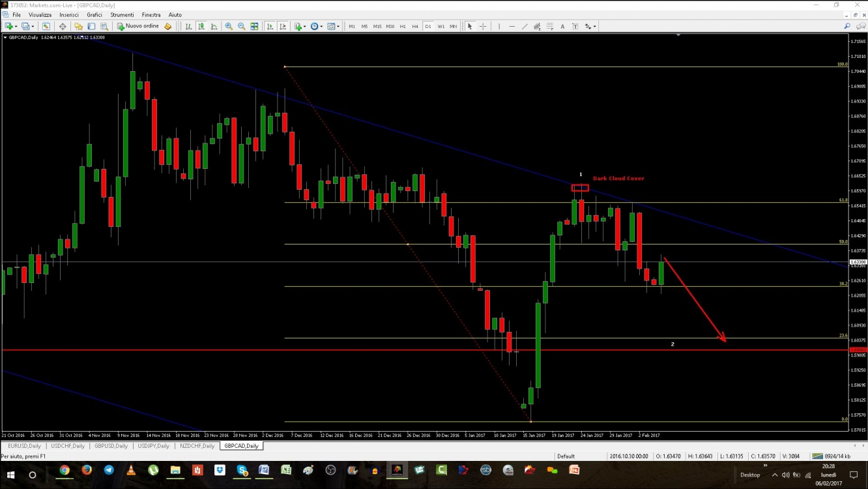Screen dimensions: 868x489
Task: Activate the crosshair cursor mode
Action: pos(483,26)
